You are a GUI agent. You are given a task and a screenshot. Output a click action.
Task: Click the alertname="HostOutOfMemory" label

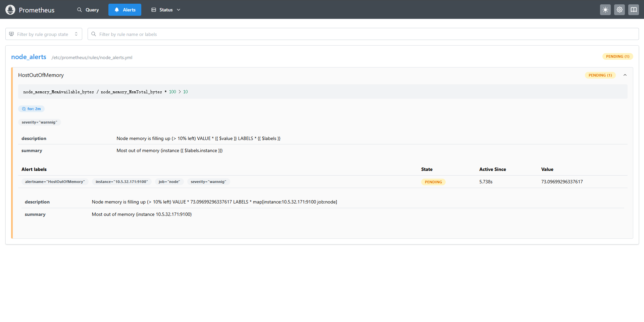(55, 182)
